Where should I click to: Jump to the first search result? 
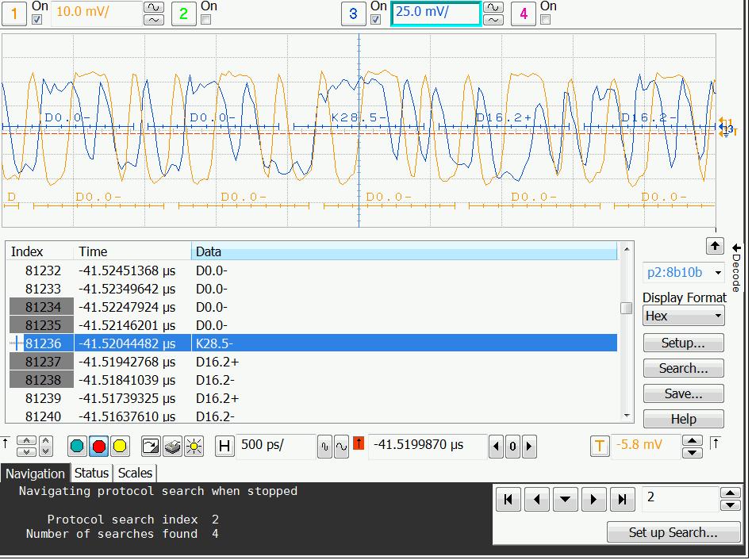508,500
